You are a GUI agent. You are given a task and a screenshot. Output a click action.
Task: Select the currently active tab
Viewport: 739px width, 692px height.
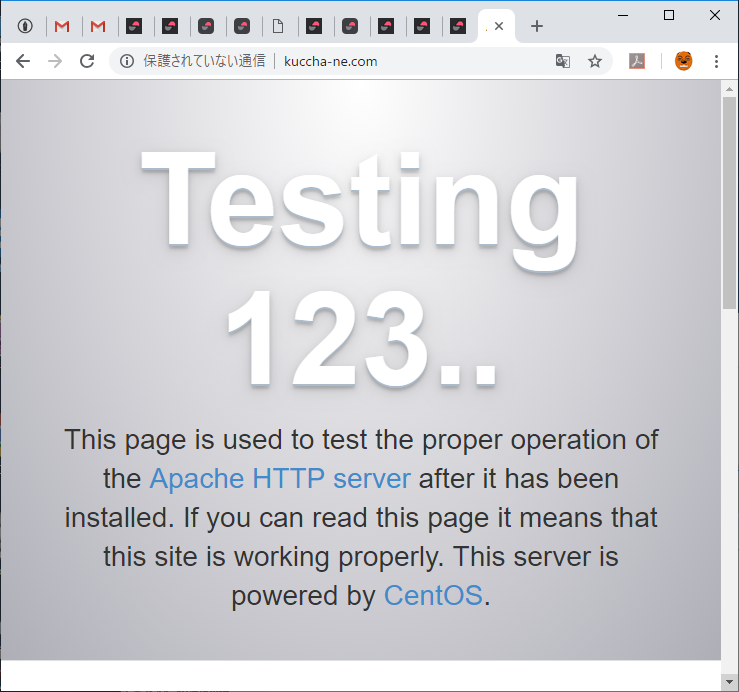pyautogui.click(x=496, y=26)
